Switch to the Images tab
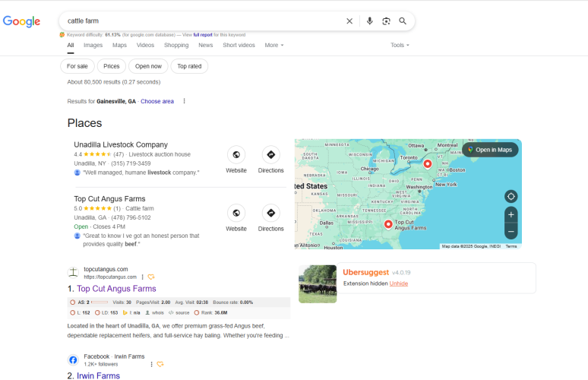Viewport: 588px width, 380px height. pos(93,45)
